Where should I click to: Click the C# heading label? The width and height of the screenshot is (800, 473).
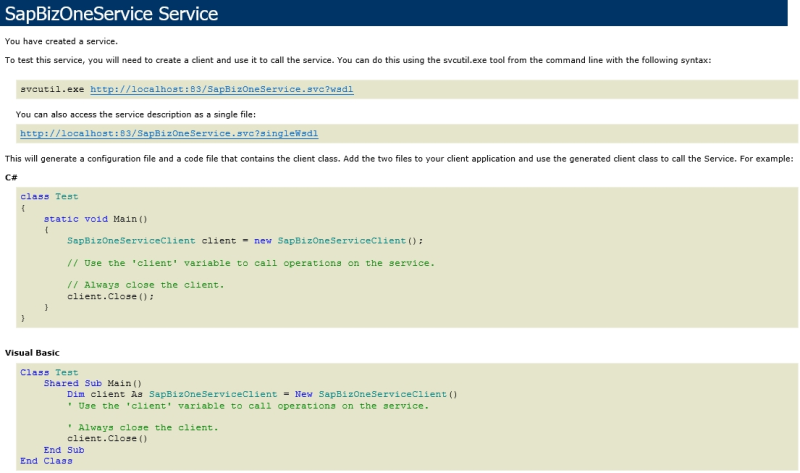click(x=11, y=178)
